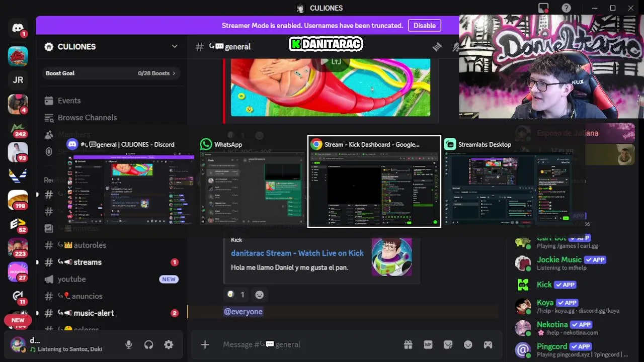Click Kick embed provider name

coord(236,240)
